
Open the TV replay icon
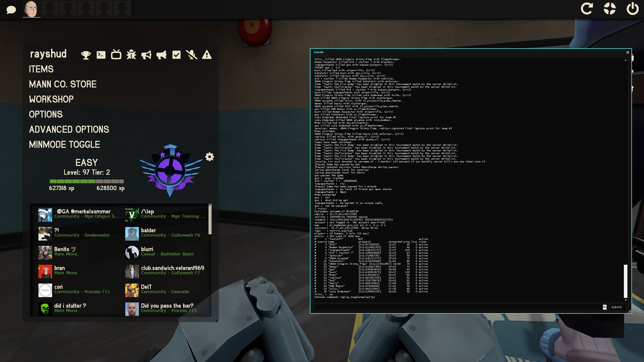click(x=116, y=54)
